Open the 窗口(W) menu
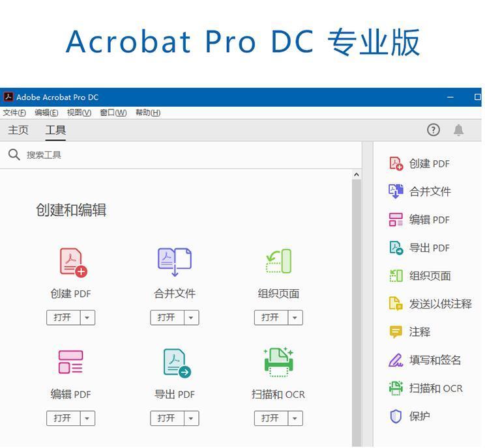The height and width of the screenshot is (448, 485). point(113,113)
